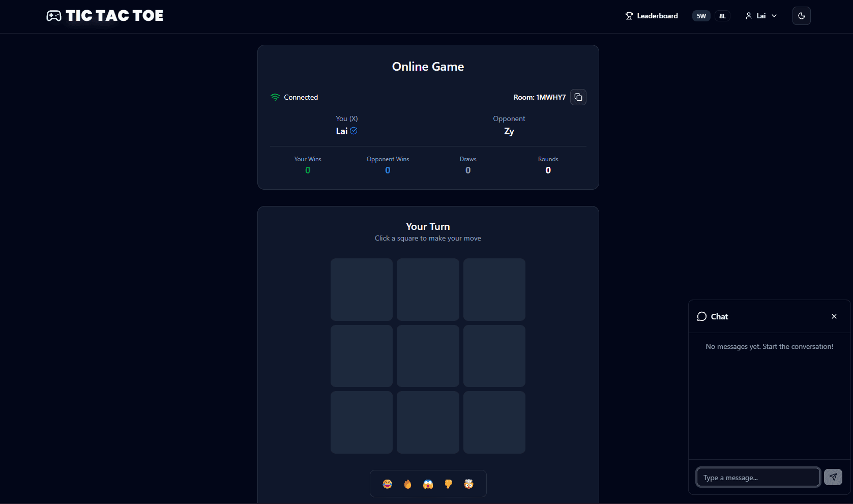Send the thumbs down emoji reaction
This screenshot has height=504, width=853.
pyautogui.click(x=449, y=484)
